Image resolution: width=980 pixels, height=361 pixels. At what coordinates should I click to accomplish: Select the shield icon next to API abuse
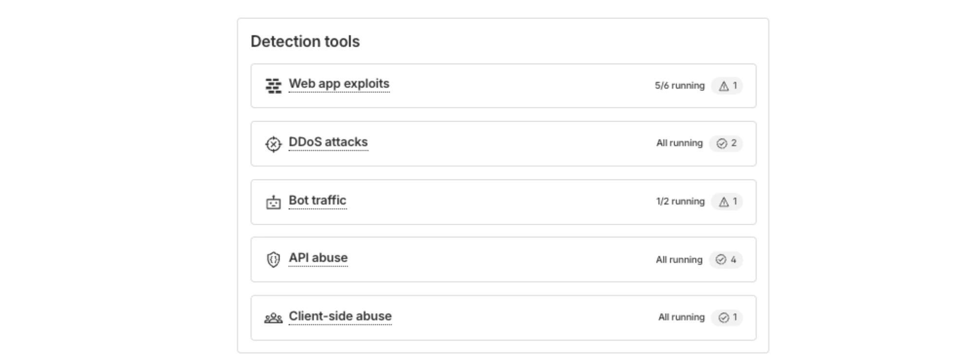coord(273,259)
